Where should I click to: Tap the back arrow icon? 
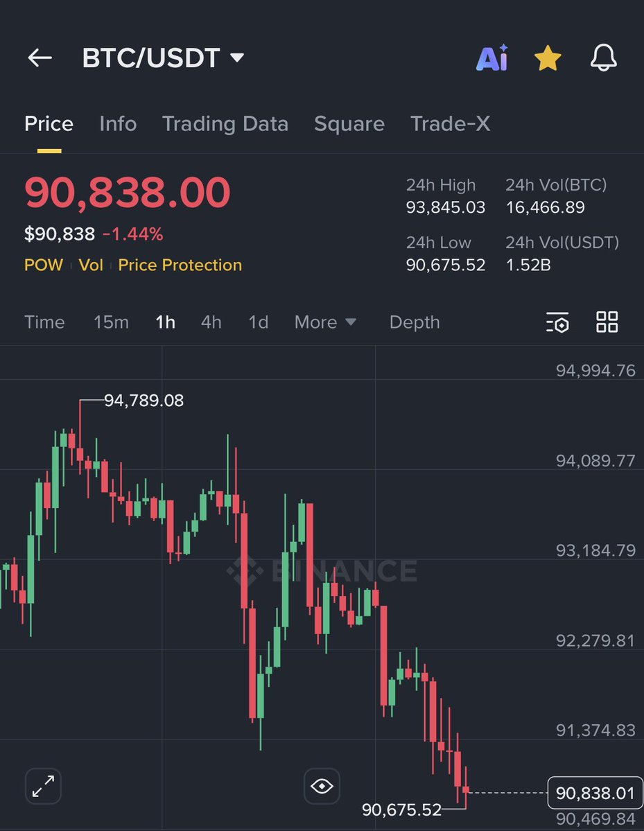pyautogui.click(x=40, y=58)
